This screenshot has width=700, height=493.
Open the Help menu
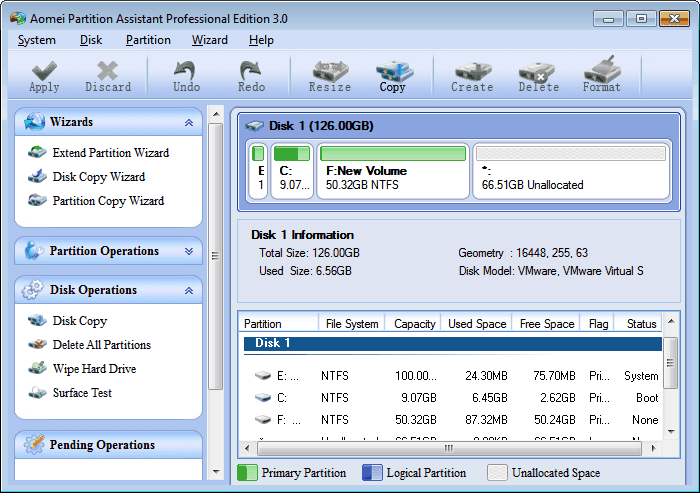pos(261,40)
